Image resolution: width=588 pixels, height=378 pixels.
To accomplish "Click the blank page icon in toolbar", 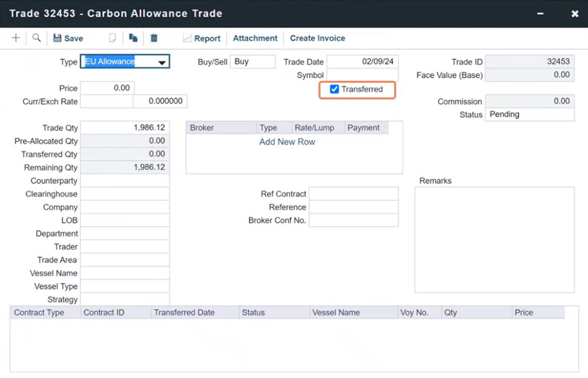I will 113,38.
